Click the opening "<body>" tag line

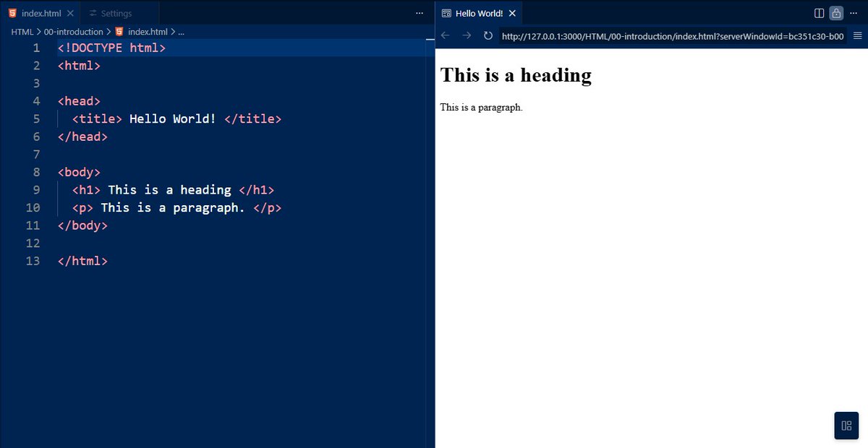pos(79,172)
